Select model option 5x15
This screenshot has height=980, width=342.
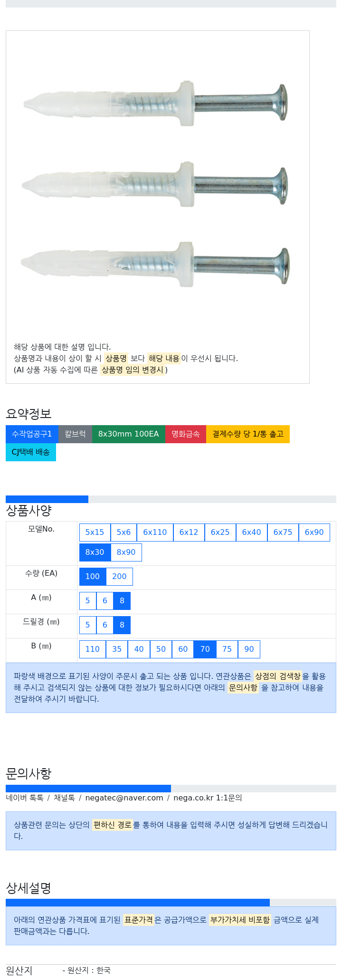click(x=95, y=533)
